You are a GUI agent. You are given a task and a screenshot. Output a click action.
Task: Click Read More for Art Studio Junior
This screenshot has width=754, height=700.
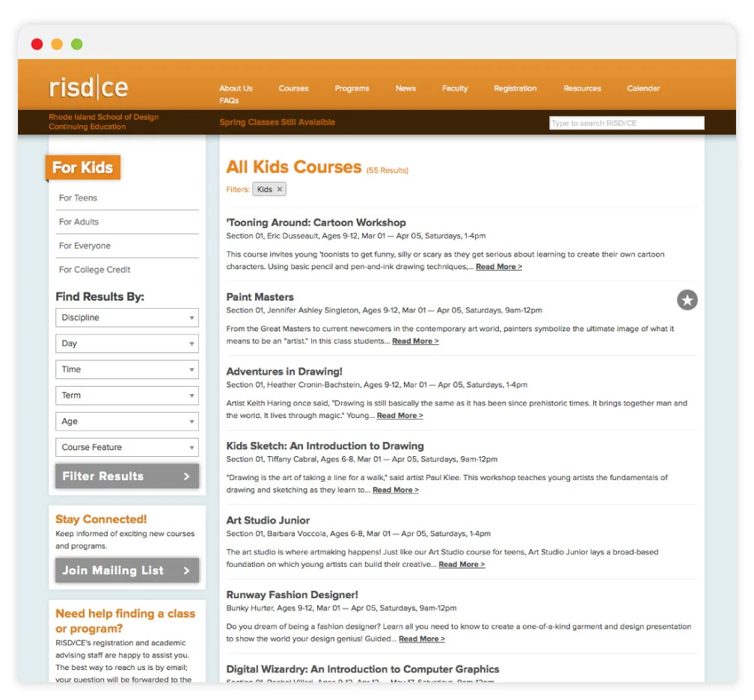coord(462,565)
